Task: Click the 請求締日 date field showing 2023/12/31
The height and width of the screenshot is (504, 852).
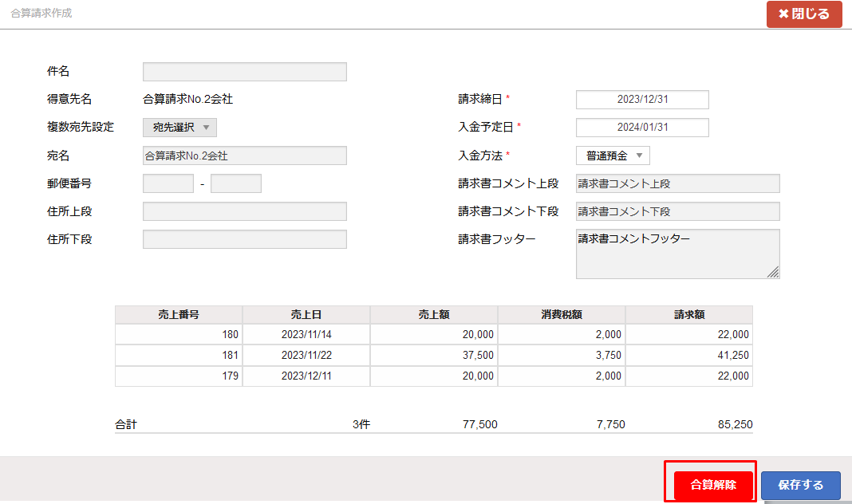Action: (x=642, y=99)
